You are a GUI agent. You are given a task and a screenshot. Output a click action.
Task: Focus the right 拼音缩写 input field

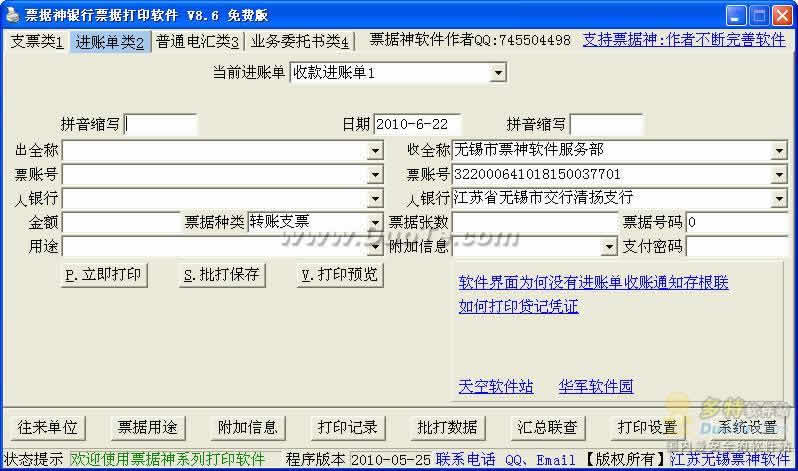tap(607, 125)
